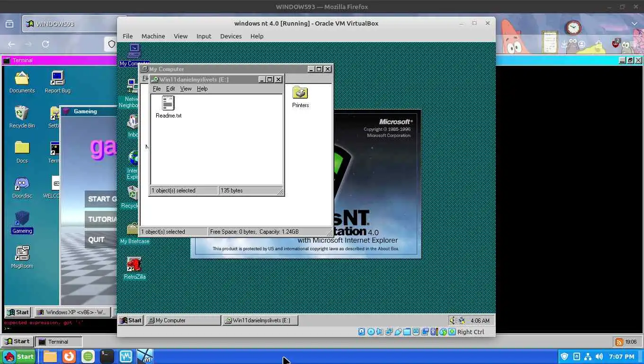Click Terminal taskbar button in Windows93
The image size is (644, 364).
click(x=59, y=342)
